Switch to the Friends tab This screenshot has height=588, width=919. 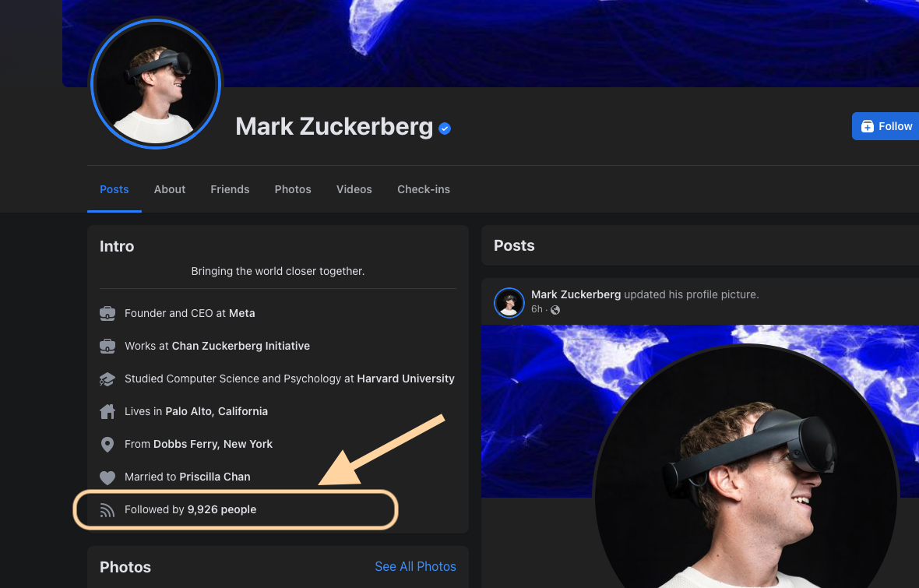pos(230,189)
